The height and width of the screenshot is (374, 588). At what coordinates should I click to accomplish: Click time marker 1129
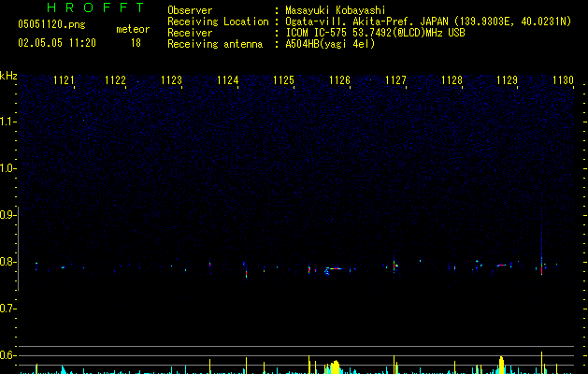pos(507,80)
